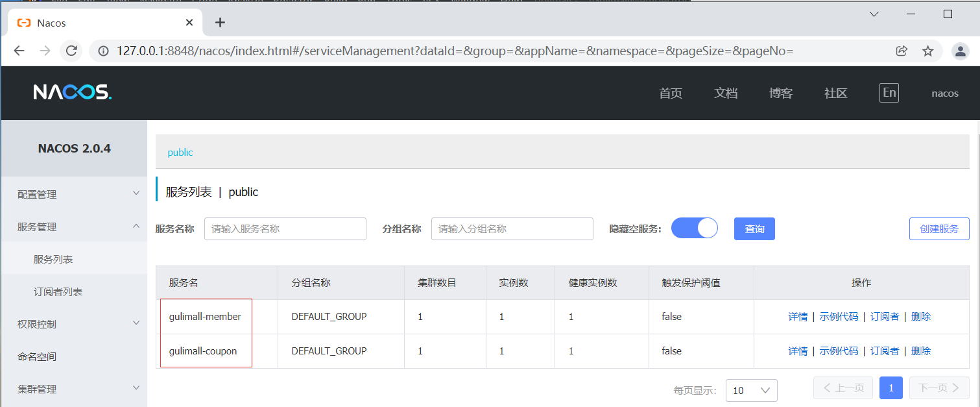Expand the 配置管理 menu
Image resolution: width=980 pixels, height=407 pixels.
point(74,194)
